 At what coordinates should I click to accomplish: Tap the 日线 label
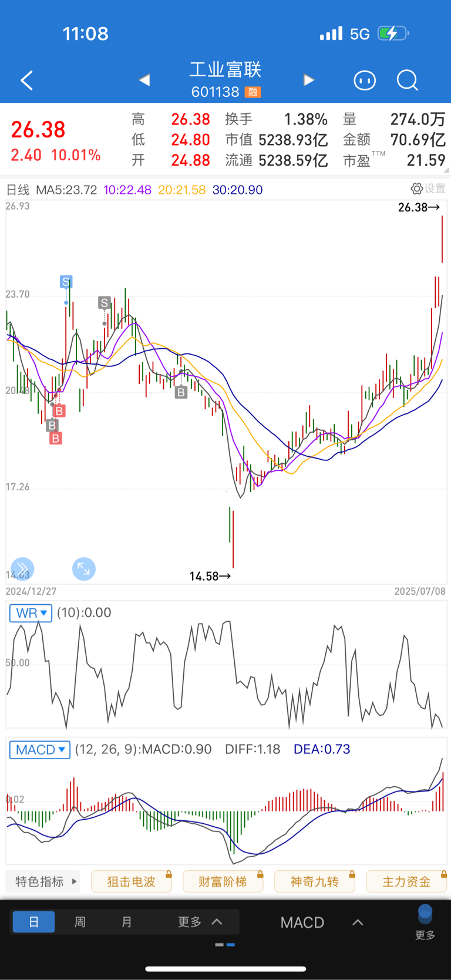[x=18, y=190]
